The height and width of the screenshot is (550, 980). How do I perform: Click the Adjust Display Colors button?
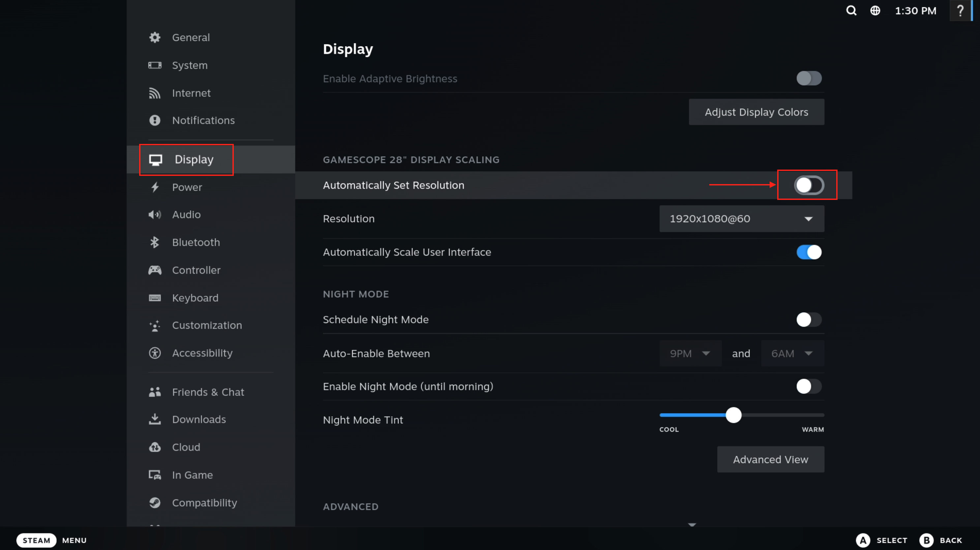[756, 112]
